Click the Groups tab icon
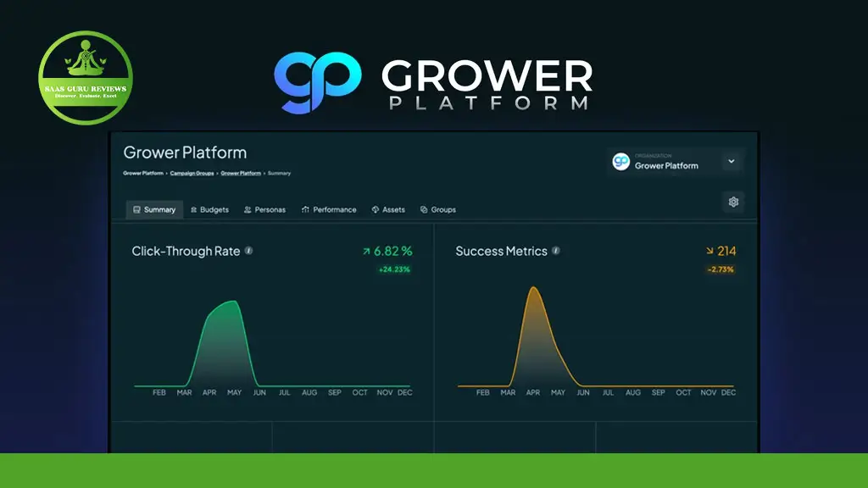The image size is (868, 488). click(x=424, y=210)
